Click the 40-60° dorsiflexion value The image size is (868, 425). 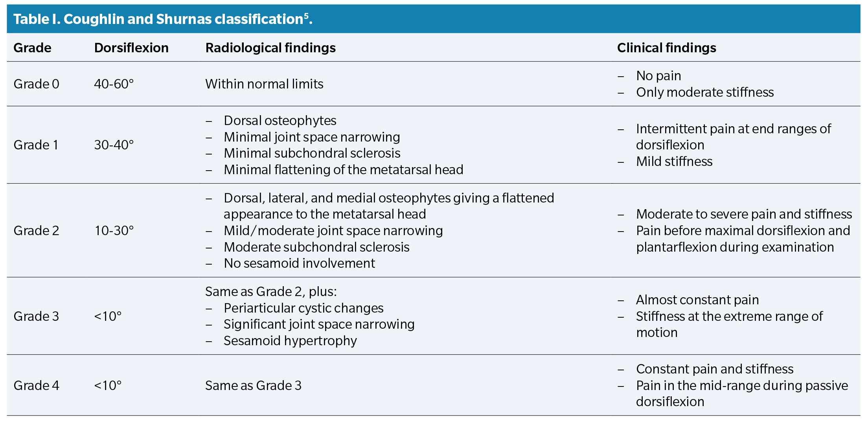(x=114, y=84)
